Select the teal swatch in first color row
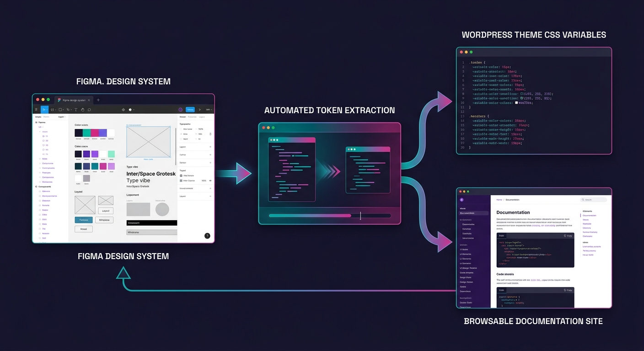Screen dimensions: 644x351 [87, 133]
